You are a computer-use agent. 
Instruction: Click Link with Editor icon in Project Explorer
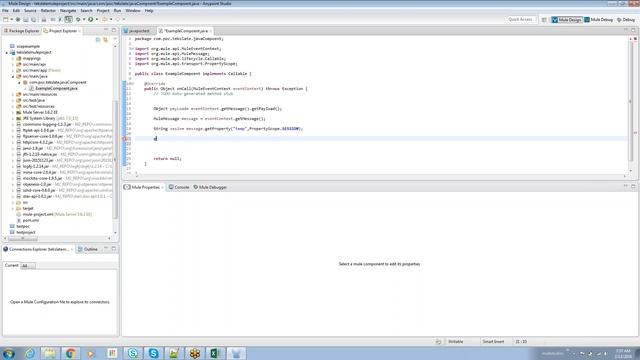coord(105,40)
